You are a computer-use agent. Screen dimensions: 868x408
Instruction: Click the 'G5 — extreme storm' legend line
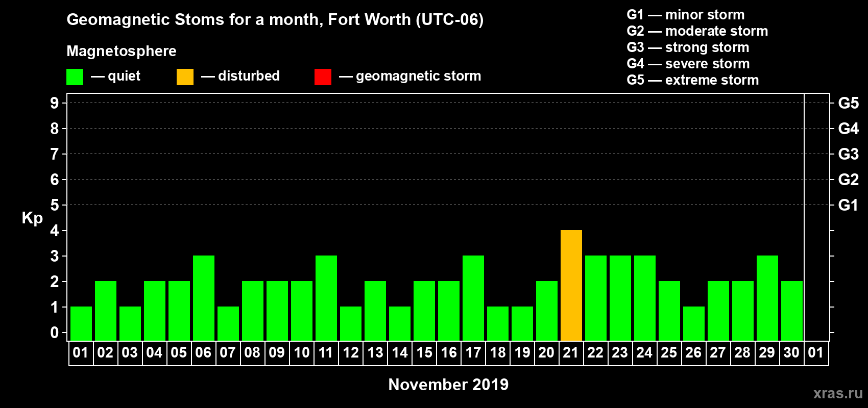click(693, 80)
